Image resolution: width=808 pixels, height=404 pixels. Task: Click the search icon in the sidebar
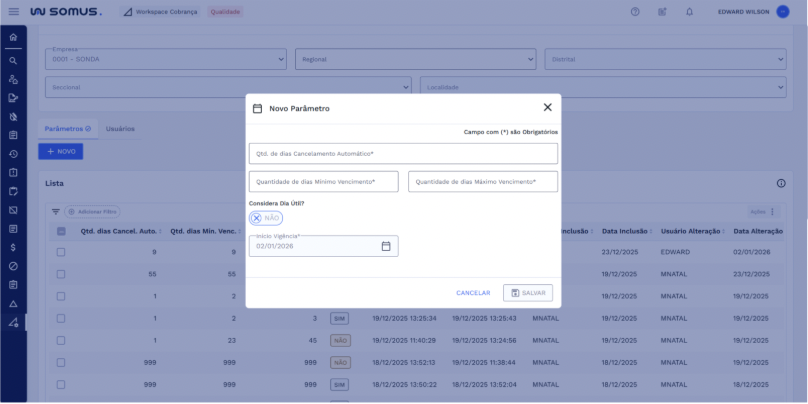tap(13, 60)
